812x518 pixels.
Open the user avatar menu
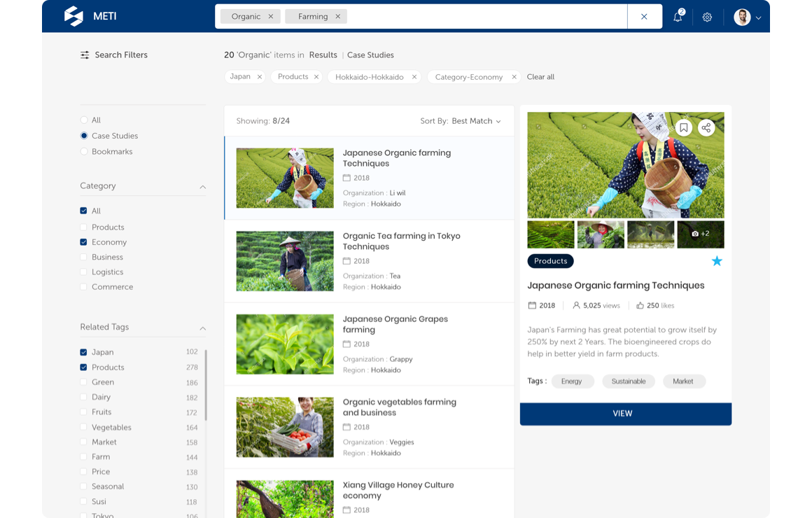tap(742, 17)
